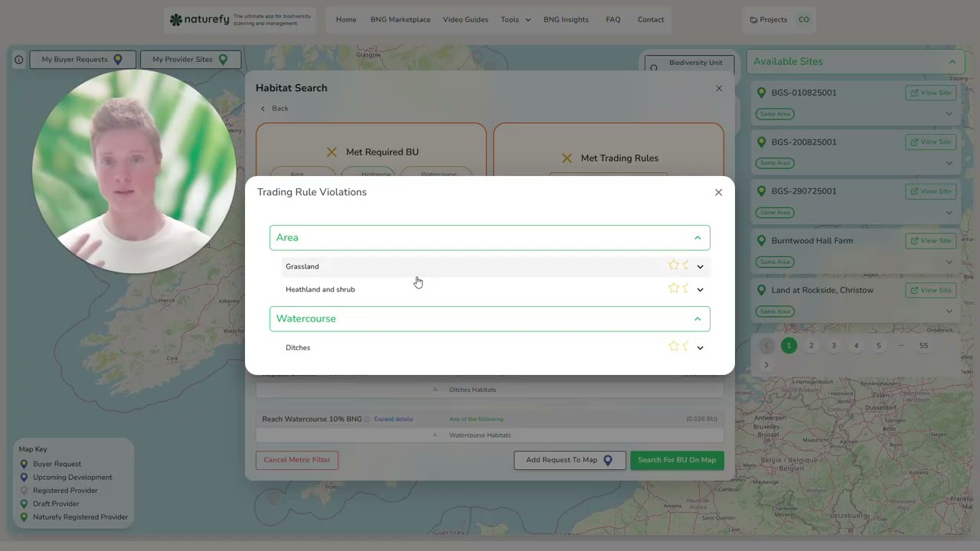
Task: Close the Habitat Search panel
Action: [719, 88]
